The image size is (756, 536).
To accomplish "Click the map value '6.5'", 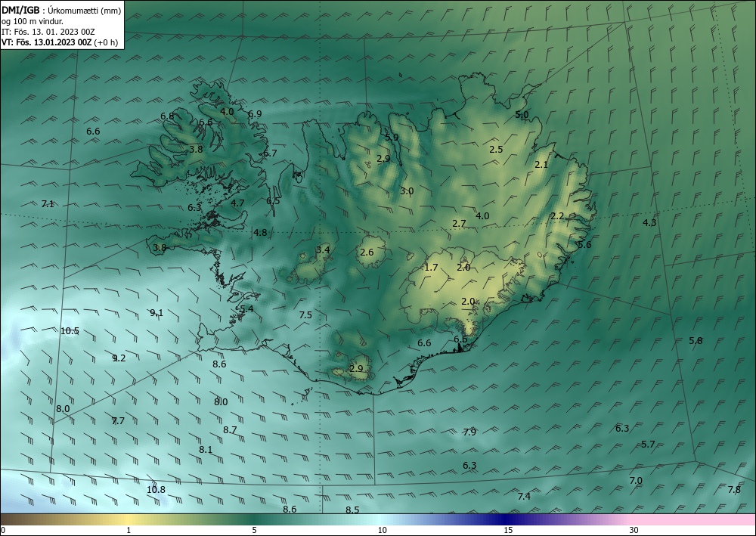I will 273,201.
